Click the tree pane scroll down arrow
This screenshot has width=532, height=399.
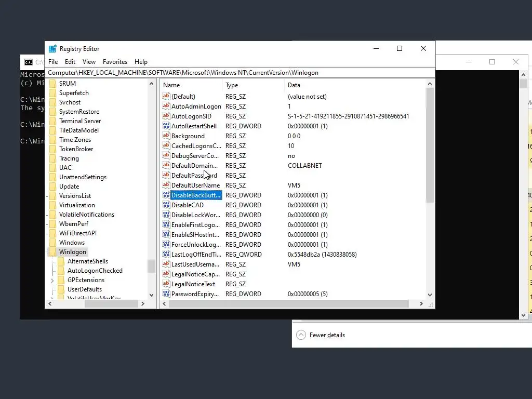pos(151,295)
